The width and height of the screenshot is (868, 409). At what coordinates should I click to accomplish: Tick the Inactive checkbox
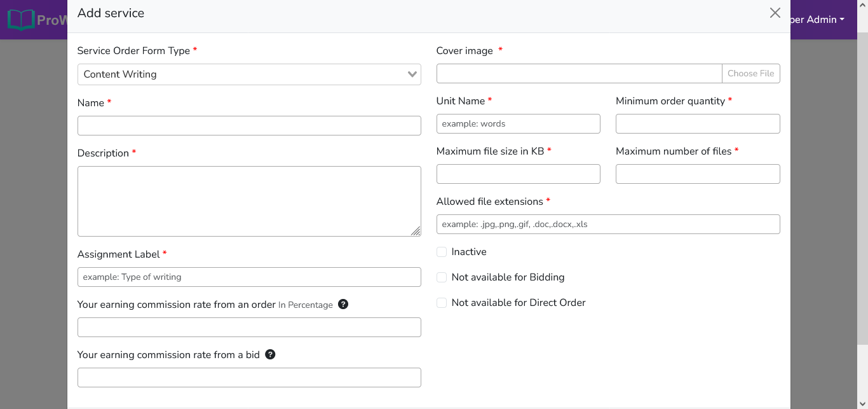442,252
